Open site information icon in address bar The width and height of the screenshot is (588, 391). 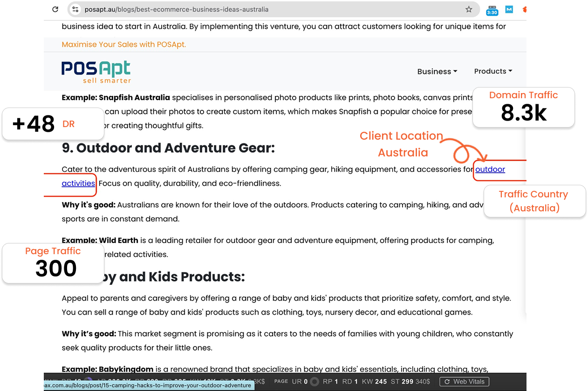point(76,9)
